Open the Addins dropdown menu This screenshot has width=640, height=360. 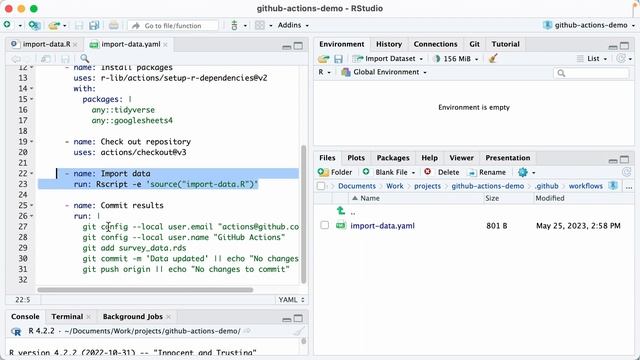[293, 25]
